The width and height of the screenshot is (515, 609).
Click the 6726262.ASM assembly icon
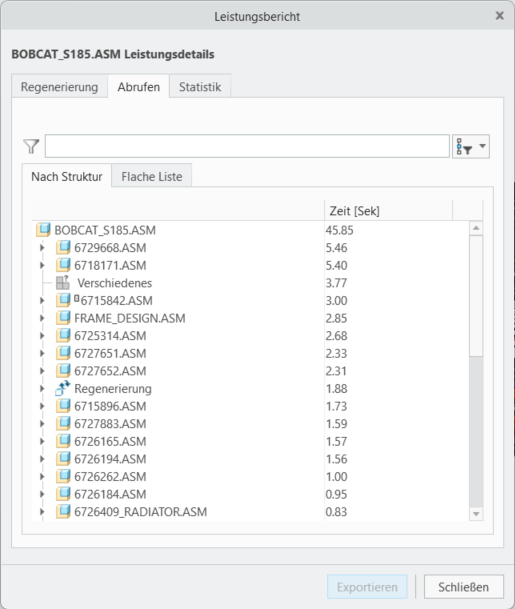(63, 477)
